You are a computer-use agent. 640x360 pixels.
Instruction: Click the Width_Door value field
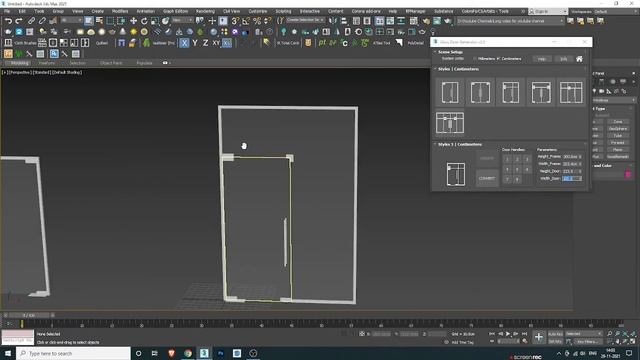click(x=572, y=178)
